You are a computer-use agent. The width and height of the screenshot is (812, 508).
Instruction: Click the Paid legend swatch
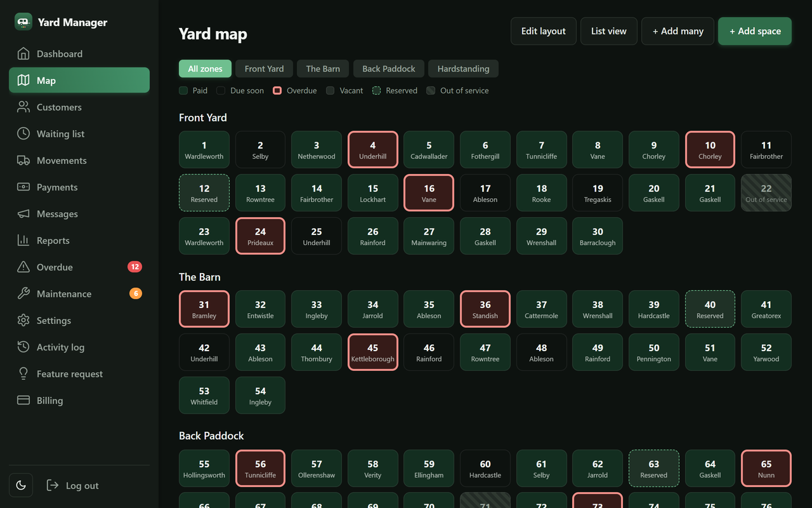tap(183, 91)
